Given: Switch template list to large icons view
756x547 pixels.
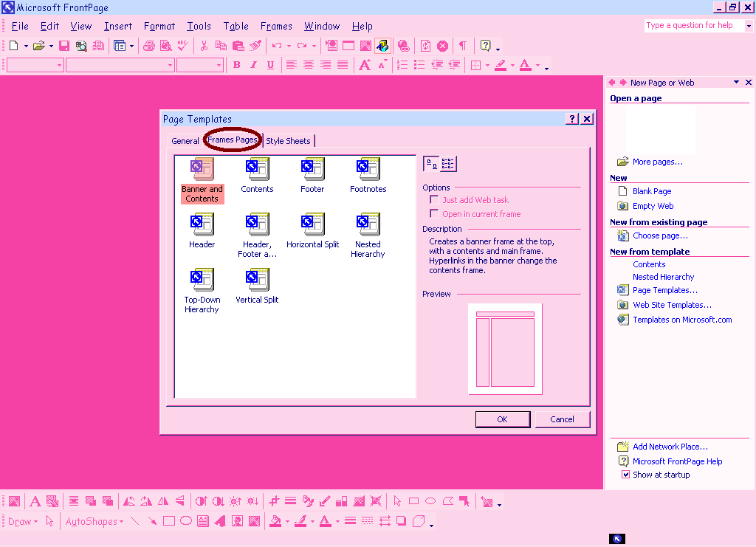Looking at the screenshot, I should coord(431,164).
